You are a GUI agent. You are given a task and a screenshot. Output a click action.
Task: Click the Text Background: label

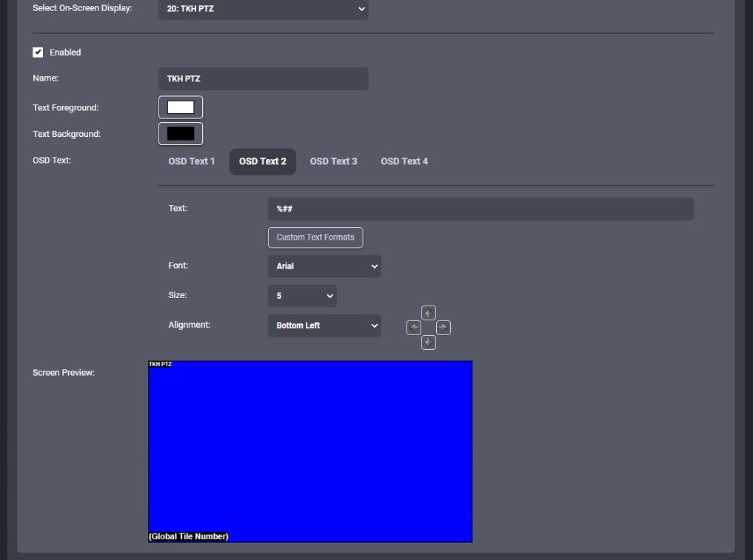[67, 135]
